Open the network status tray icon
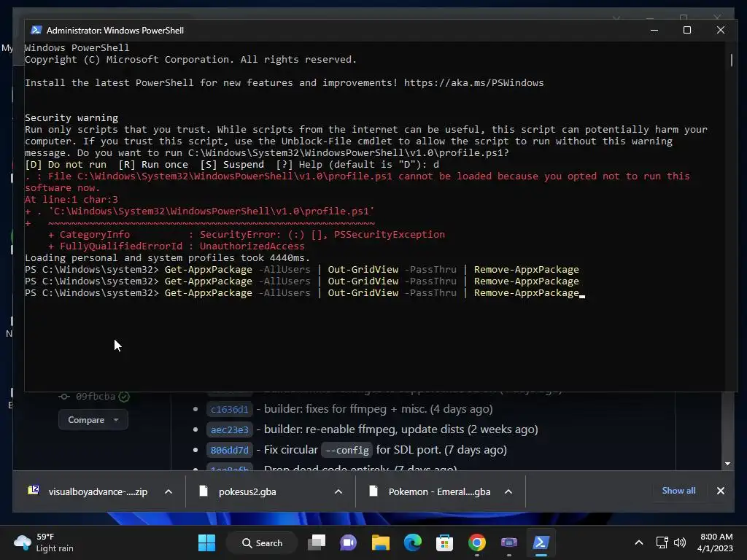This screenshot has height=560, width=747. point(662,542)
